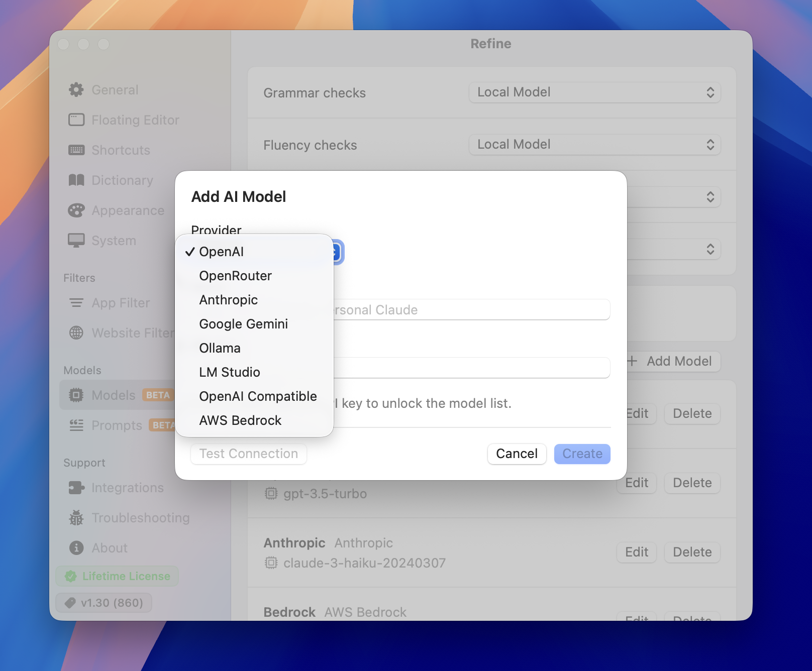Open fourth model dropdown behind dialog
This screenshot has height=671, width=812.
coord(673,249)
